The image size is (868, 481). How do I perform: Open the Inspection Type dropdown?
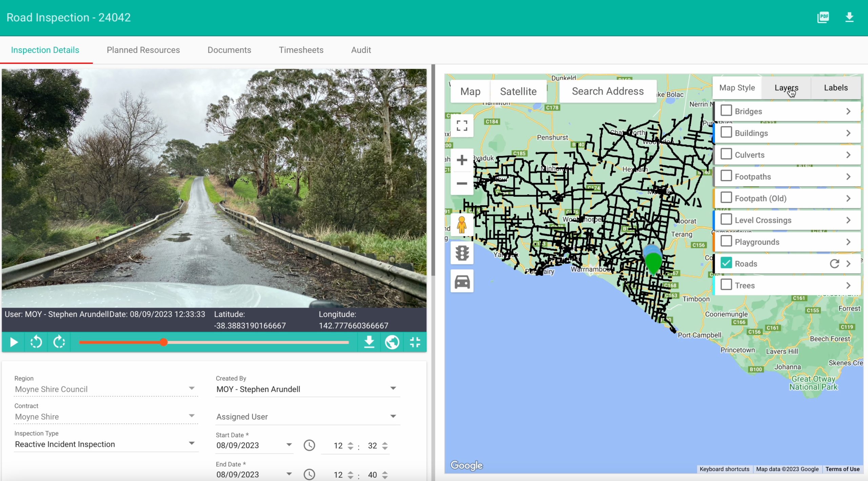pyautogui.click(x=106, y=444)
